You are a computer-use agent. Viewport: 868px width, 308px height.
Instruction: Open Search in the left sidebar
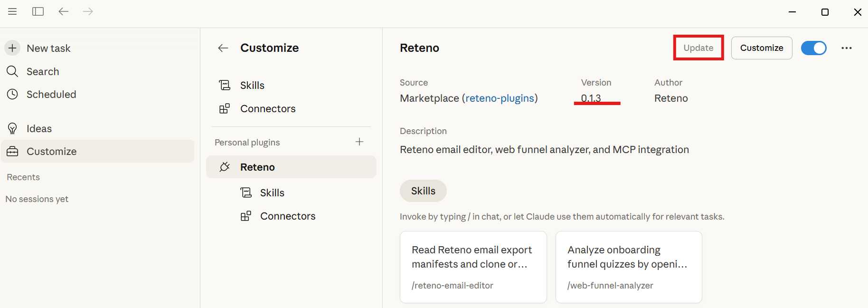[43, 71]
